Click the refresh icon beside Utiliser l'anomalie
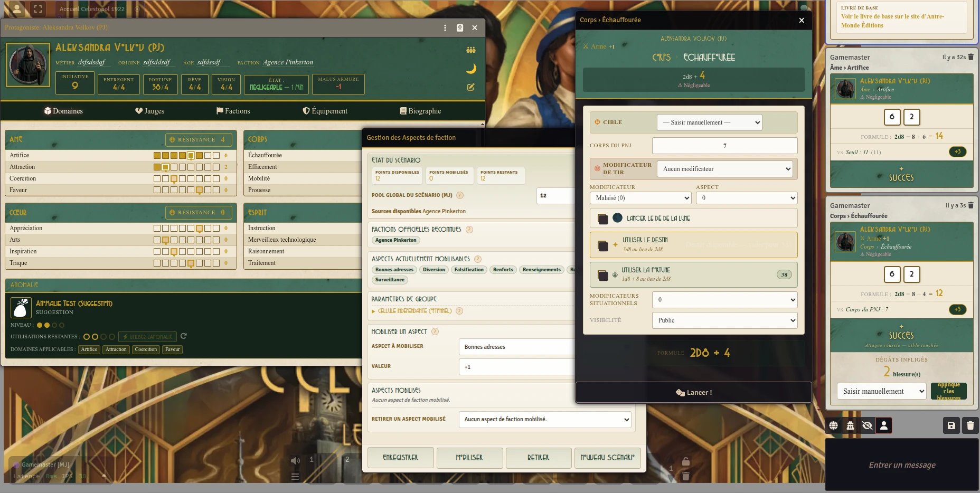 (x=184, y=336)
